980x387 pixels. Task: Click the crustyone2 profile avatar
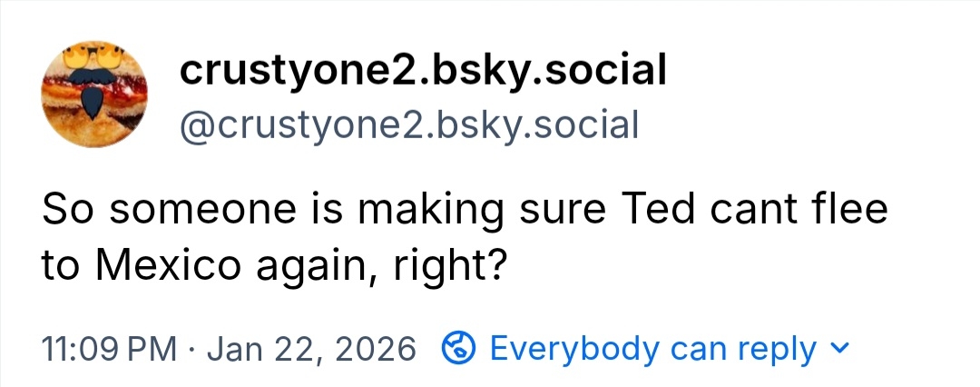[x=95, y=94]
